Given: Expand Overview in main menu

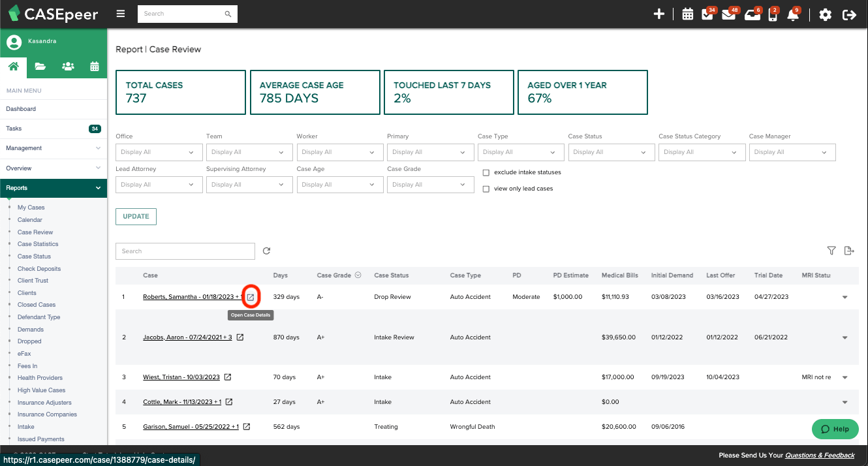Looking at the screenshot, I should (54, 168).
